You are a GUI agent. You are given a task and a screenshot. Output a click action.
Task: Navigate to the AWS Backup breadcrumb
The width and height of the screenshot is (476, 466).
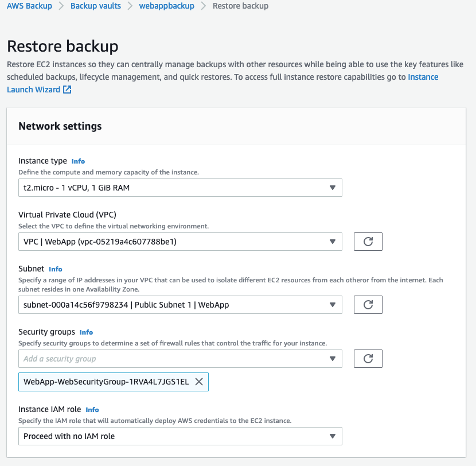pyautogui.click(x=29, y=6)
